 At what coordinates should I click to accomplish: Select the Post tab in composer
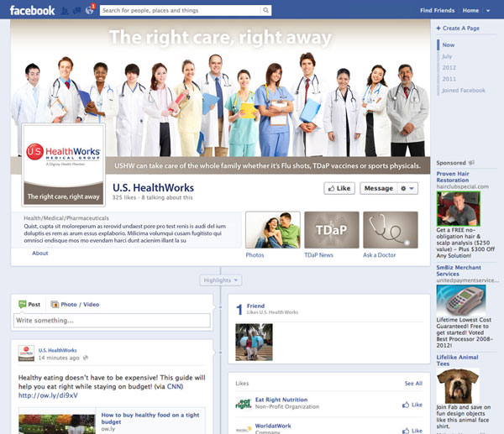[29, 304]
